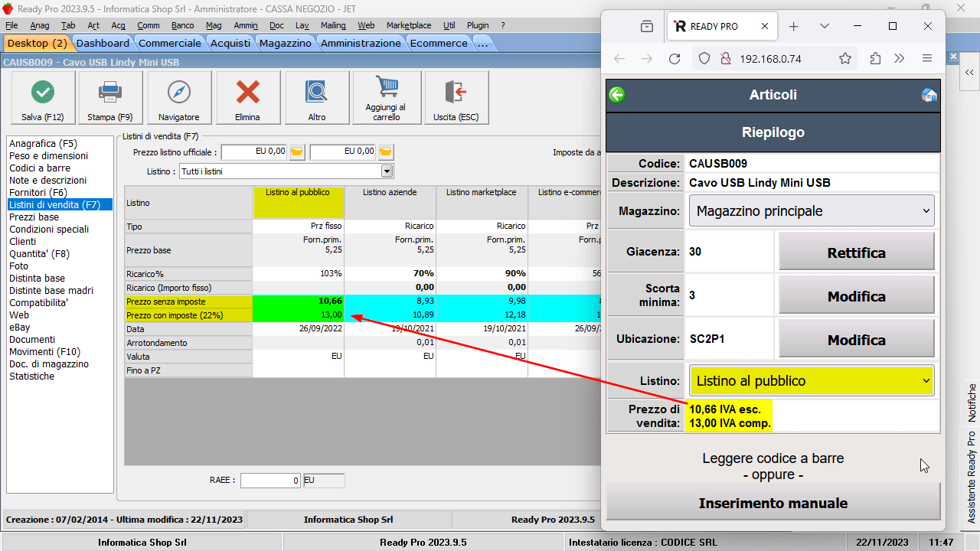Open the browser extensions puzzle icon
The height and width of the screenshot is (551, 980).
point(876,59)
